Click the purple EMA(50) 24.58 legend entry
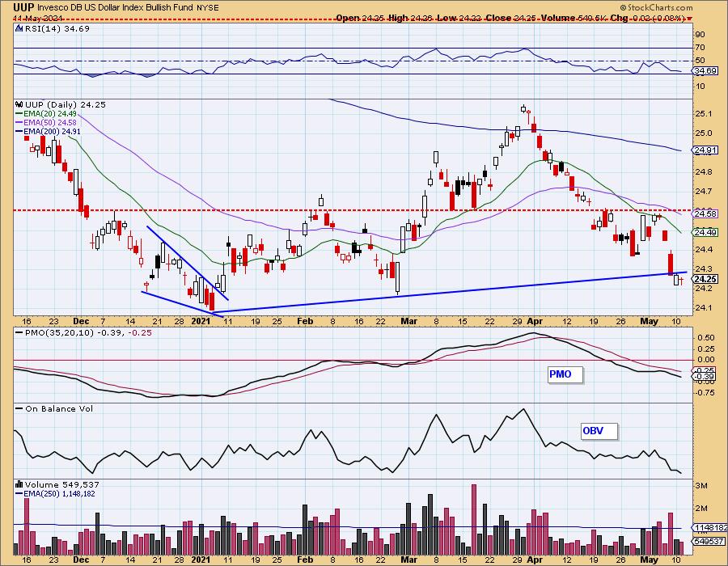 coord(46,122)
